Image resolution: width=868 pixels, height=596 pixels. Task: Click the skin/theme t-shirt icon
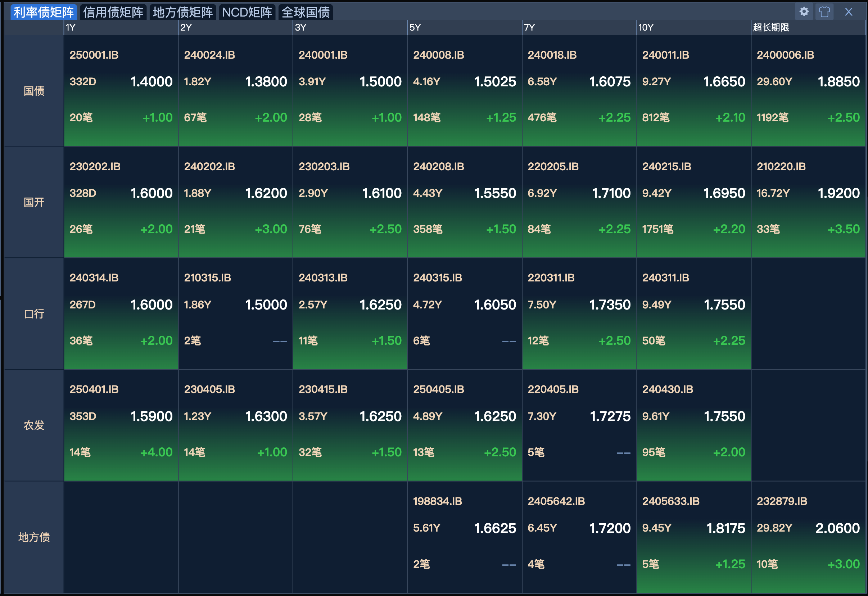[825, 12]
